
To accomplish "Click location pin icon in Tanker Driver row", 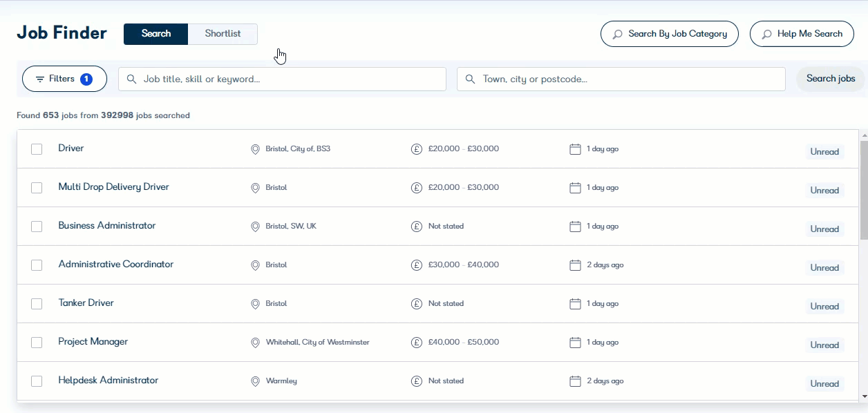I will click(255, 304).
